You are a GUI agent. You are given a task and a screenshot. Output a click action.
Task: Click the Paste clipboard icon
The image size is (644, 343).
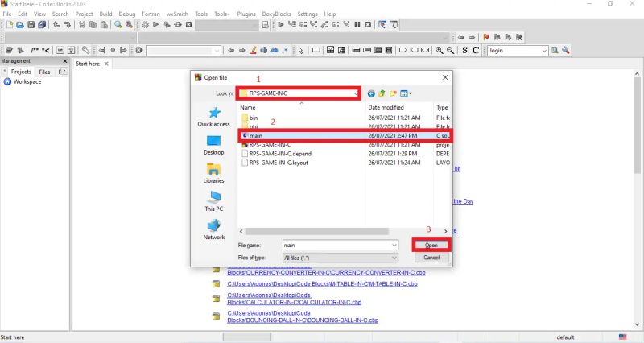105,25
